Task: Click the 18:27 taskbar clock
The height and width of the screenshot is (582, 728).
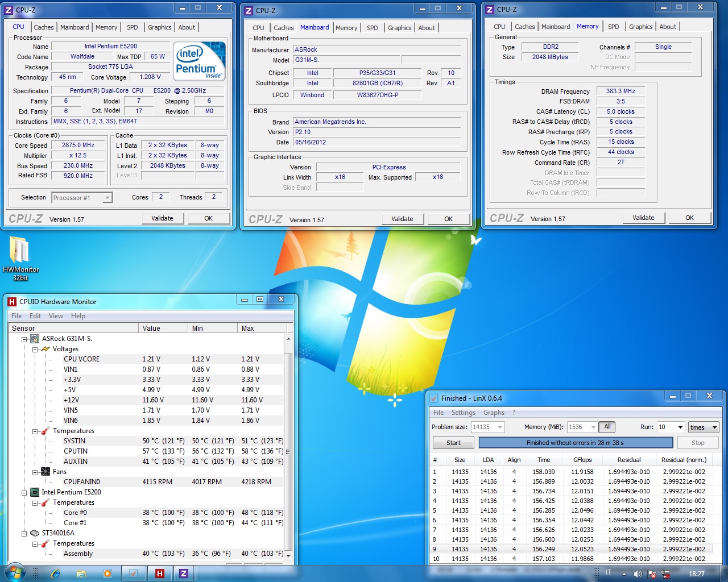Action: pos(696,574)
